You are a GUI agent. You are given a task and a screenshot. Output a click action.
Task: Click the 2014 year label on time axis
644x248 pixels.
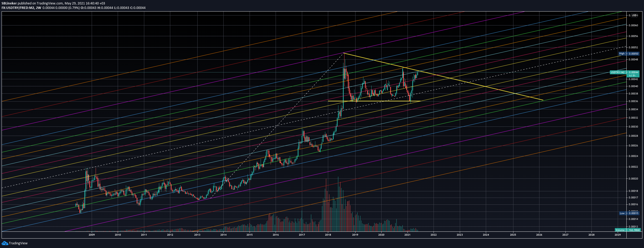point(224,235)
